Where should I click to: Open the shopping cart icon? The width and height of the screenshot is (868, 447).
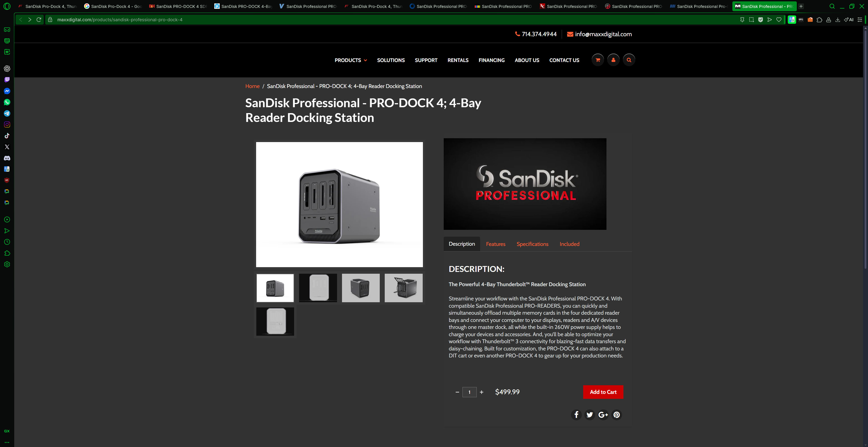pyautogui.click(x=598, y=60)
